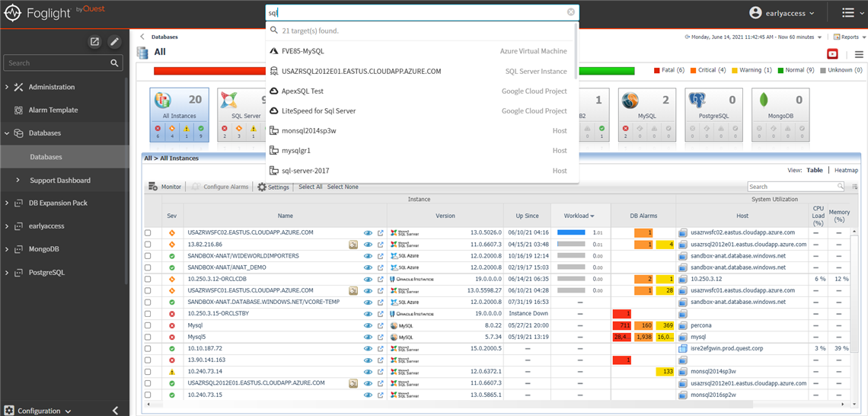868x416 pixels.
Task: Click the red YouTube video icon
Action: (832, 54)
